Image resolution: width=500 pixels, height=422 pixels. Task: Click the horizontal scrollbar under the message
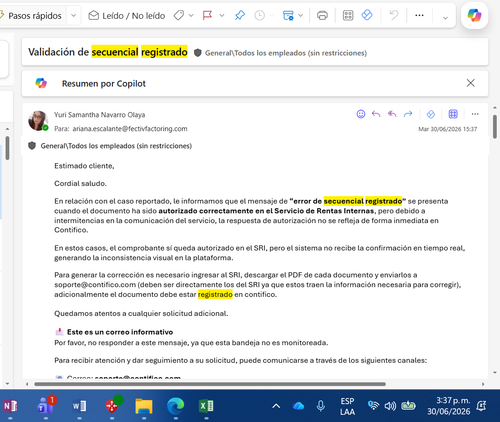(x=210, y=384)
